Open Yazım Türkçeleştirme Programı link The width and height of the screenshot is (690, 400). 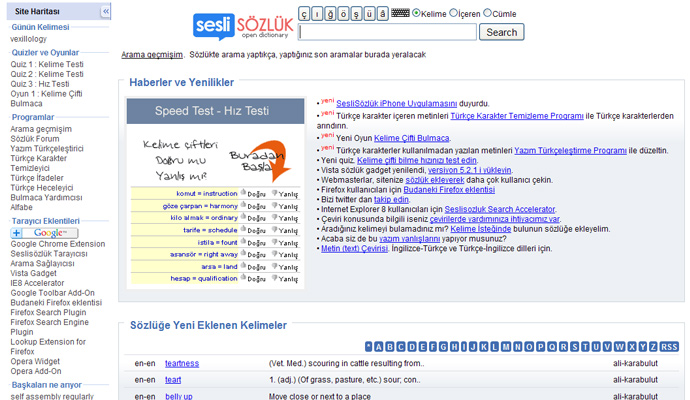point(570,150)
